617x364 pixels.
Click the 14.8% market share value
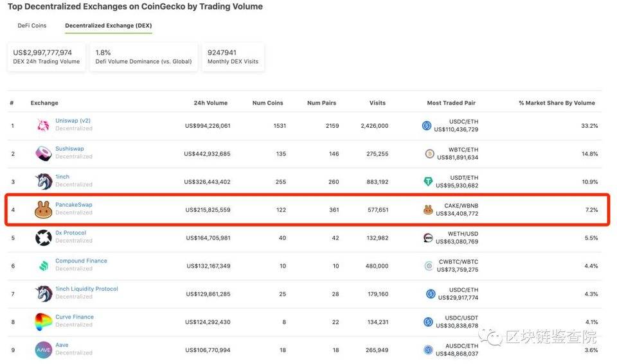(590, 153)
